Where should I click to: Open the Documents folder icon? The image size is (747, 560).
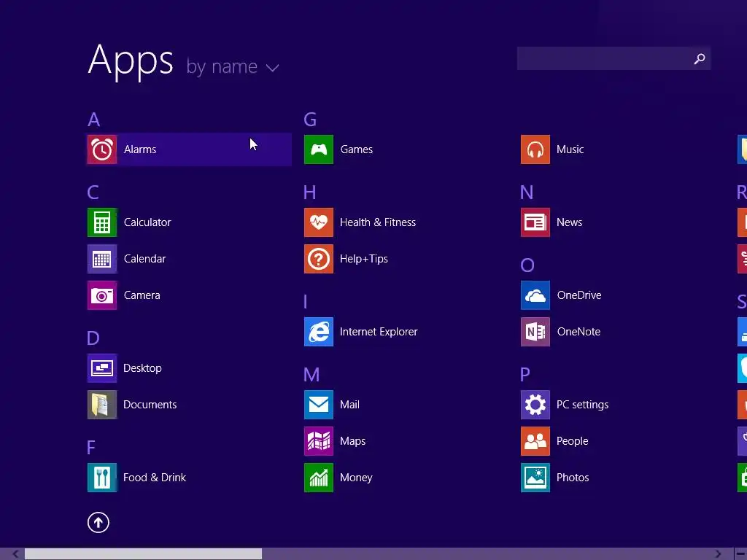(x=102, y=405)
